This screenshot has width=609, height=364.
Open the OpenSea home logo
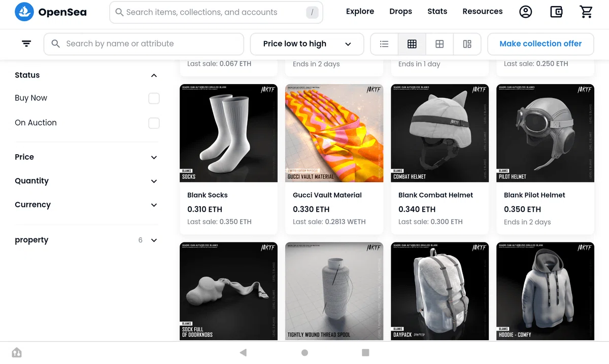[51, 12]
